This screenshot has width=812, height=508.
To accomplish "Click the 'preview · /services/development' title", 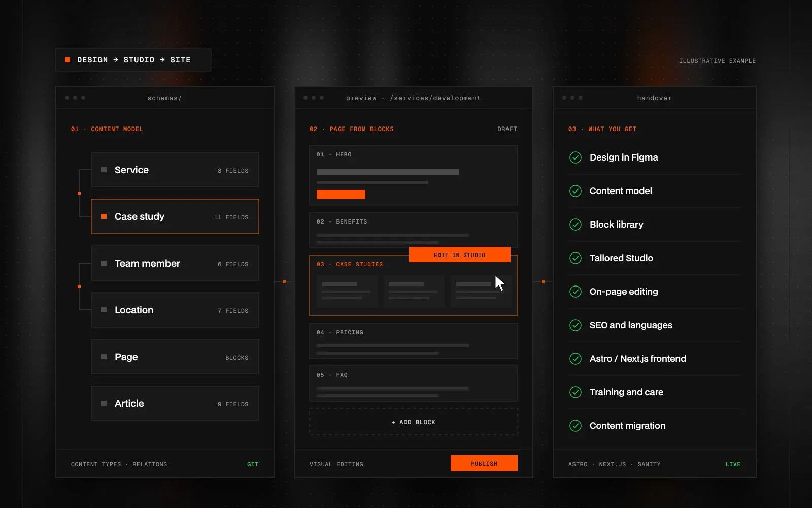I will pyautogui.click(x=413, y=98).
